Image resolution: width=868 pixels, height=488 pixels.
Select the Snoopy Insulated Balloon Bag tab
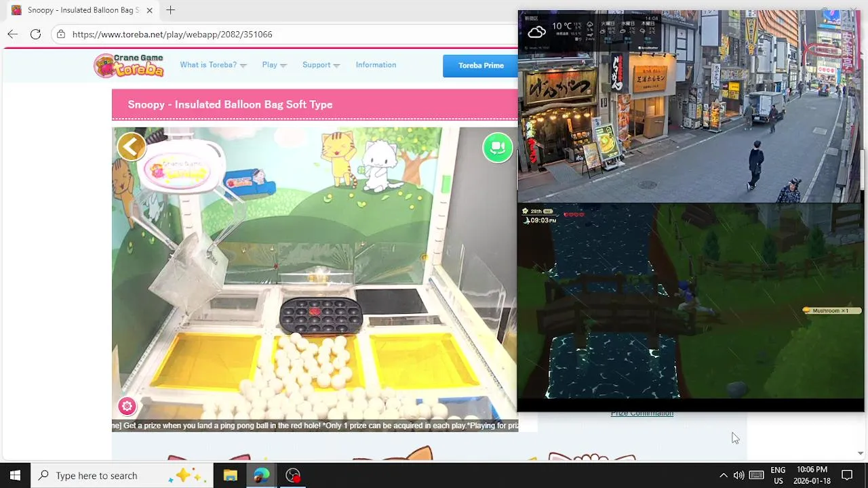tap(82, 10)
